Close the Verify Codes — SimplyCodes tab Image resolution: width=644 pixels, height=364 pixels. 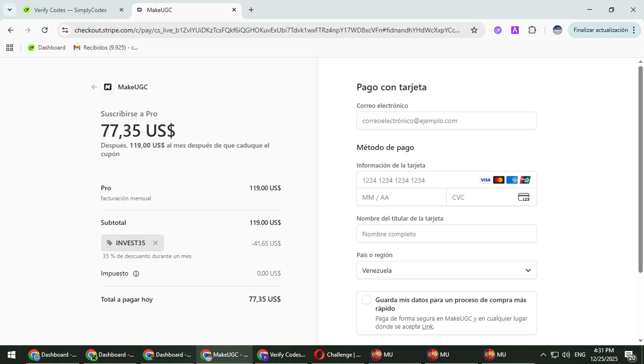pos(122,10)
